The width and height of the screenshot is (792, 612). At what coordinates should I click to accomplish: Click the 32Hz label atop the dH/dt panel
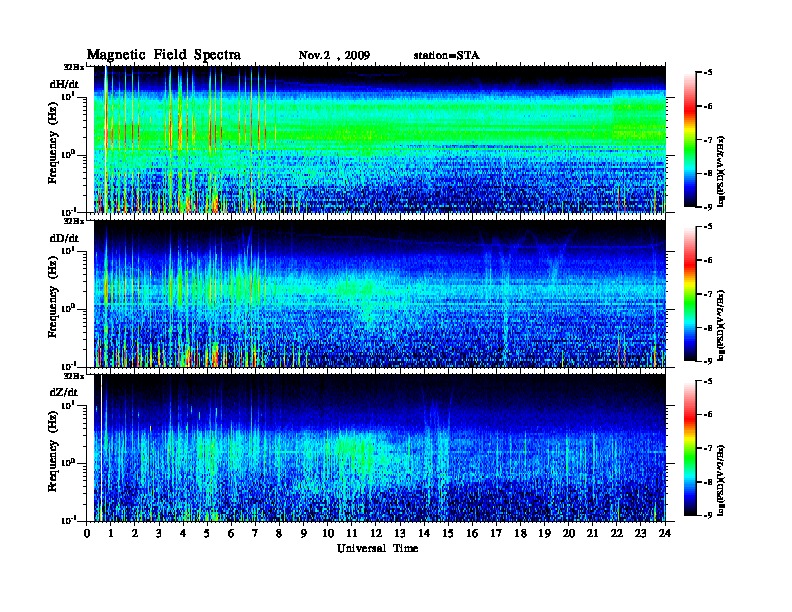coord(73,67)
